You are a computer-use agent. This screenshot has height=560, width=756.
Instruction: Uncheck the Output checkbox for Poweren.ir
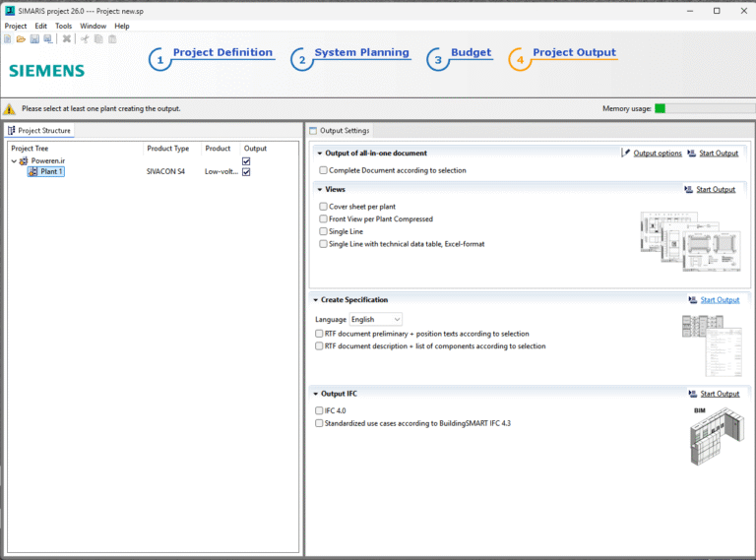[246, 161]
